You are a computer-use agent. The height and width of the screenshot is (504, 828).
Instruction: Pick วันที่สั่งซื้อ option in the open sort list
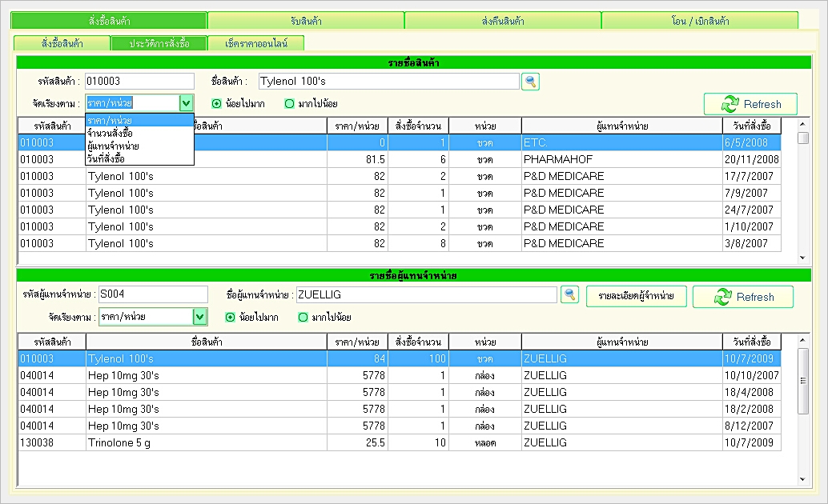[x=139, y=158]
